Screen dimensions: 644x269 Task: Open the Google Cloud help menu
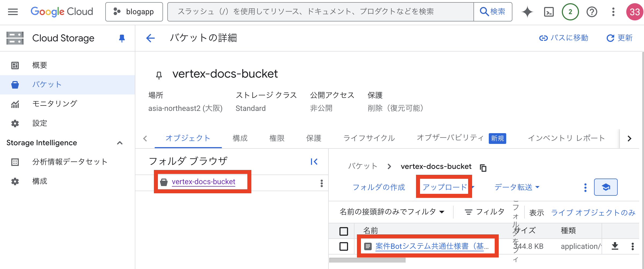pos(592,12)
